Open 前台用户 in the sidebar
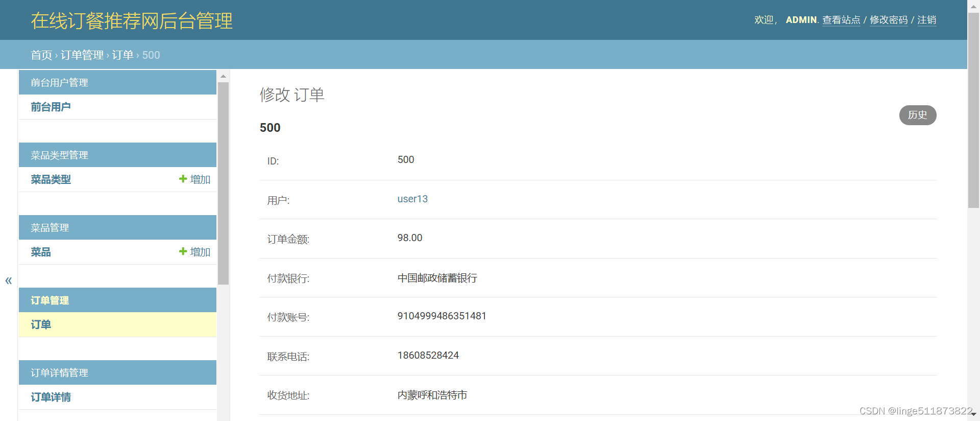The height and width of the screenshot is (421, 980). 51,107
